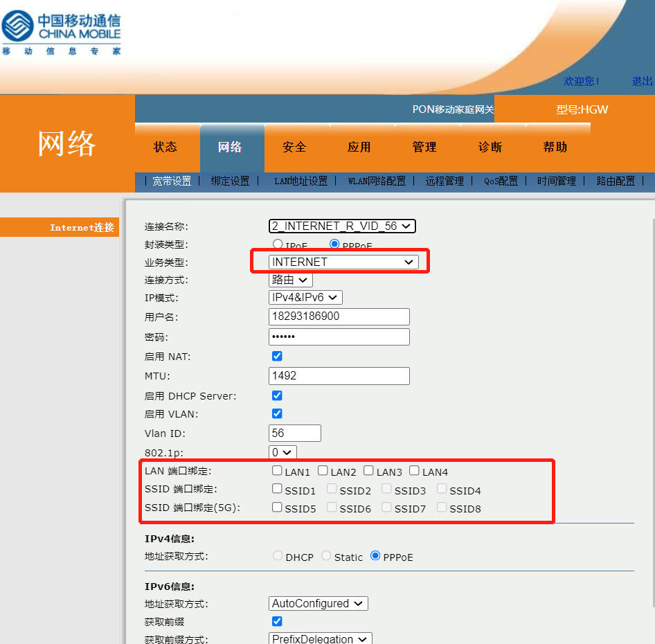Image resolution: width=655 pixels, height=644 pixels.
Task: Open WLAN网络配置 page
Action: pos(377,181)
